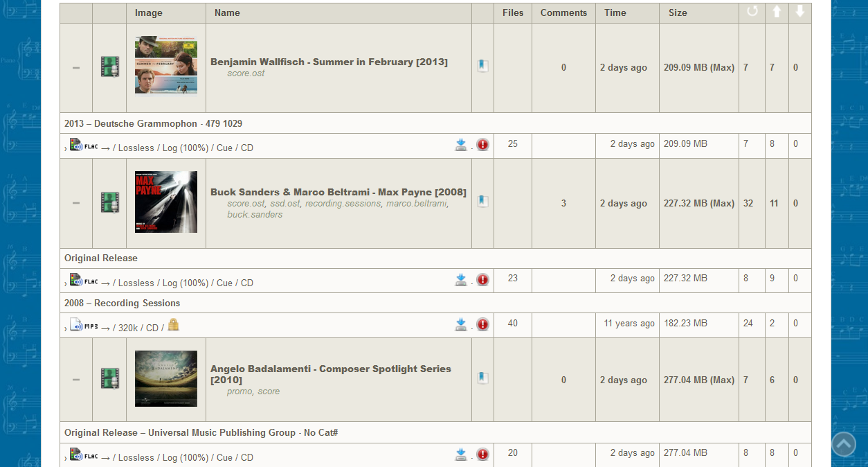
Task: Open the Max Payne album cover
Action: pos(166,202)
